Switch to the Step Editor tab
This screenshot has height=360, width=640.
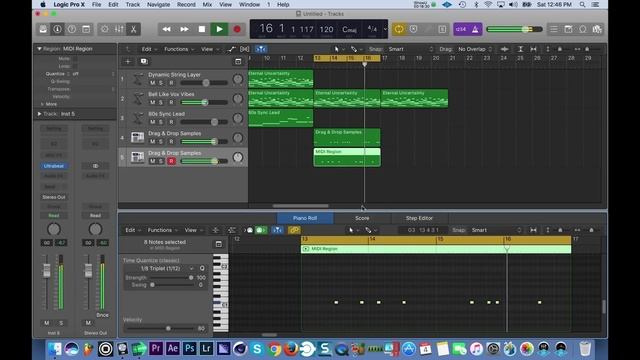click(419, 218)
